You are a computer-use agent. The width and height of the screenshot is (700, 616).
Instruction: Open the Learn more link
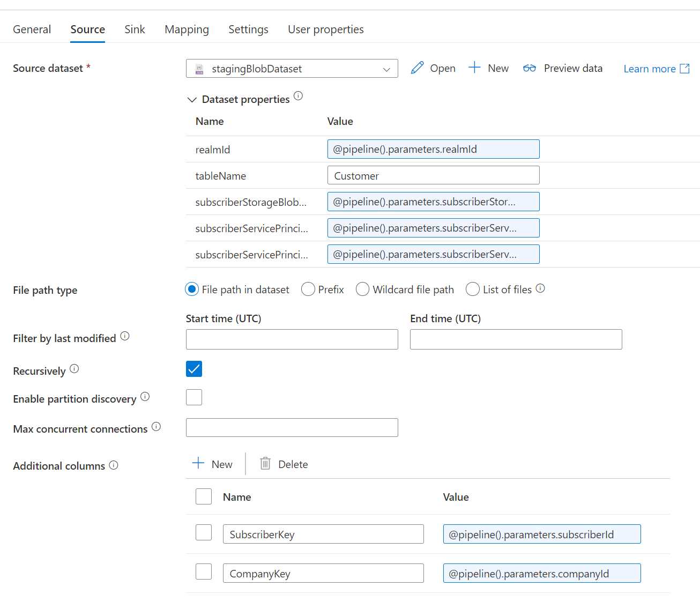[x=650, y=69]
